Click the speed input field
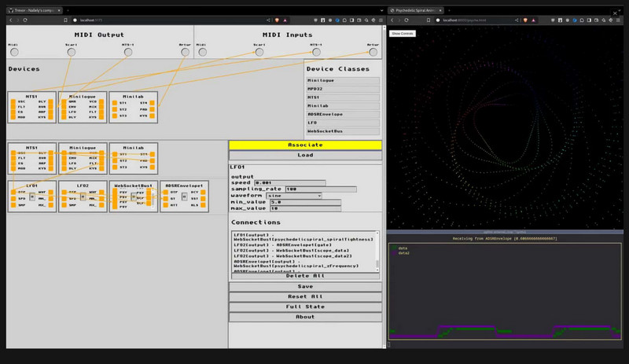The image size is (629, 364). [289, 182]
